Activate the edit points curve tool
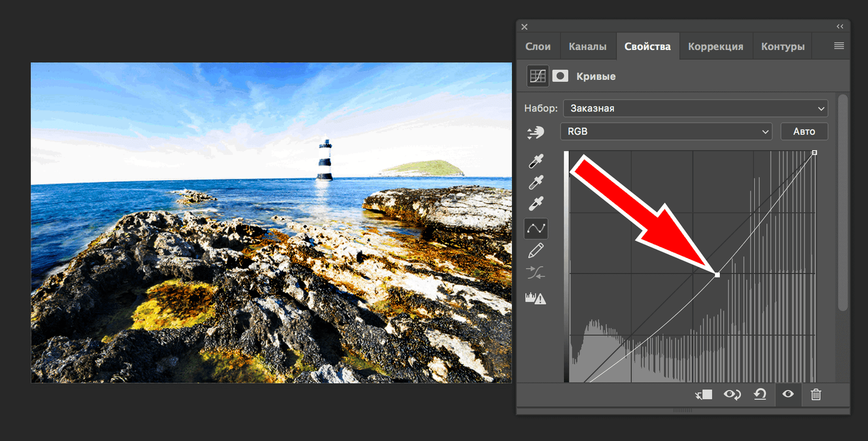Viewport: 868px width, 441px height. point(536,229)
